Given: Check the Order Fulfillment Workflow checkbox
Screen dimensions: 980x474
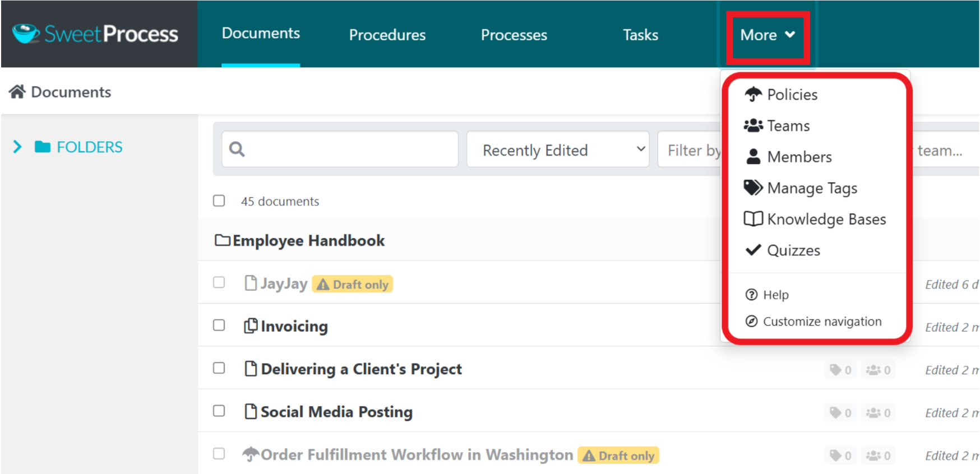Looking at the screenshot, I should [x=219, y=453].
